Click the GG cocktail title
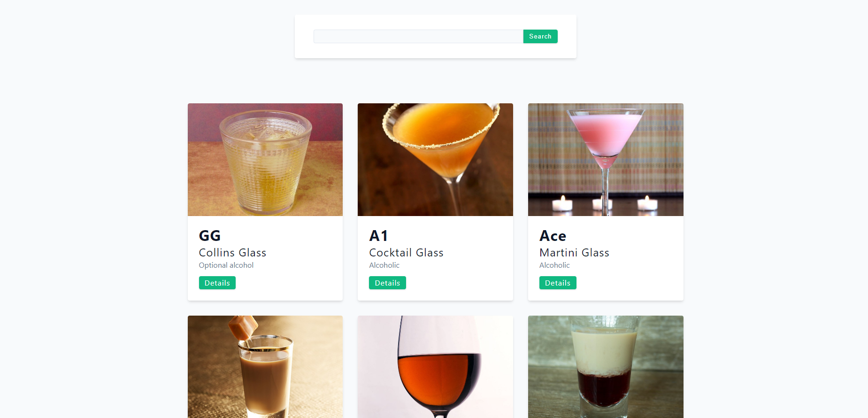The height and width of the screenshot is (418, 868). [210, 236]
